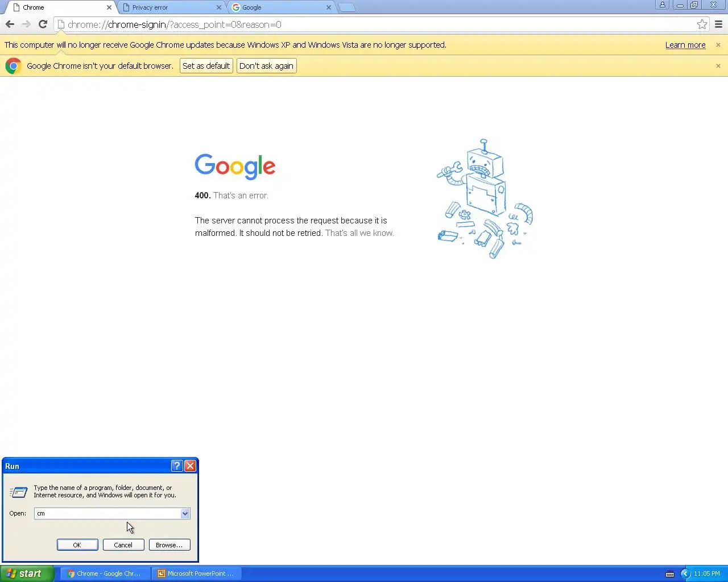Click Browse... in the Run dialog

click(x=169, y=544)
